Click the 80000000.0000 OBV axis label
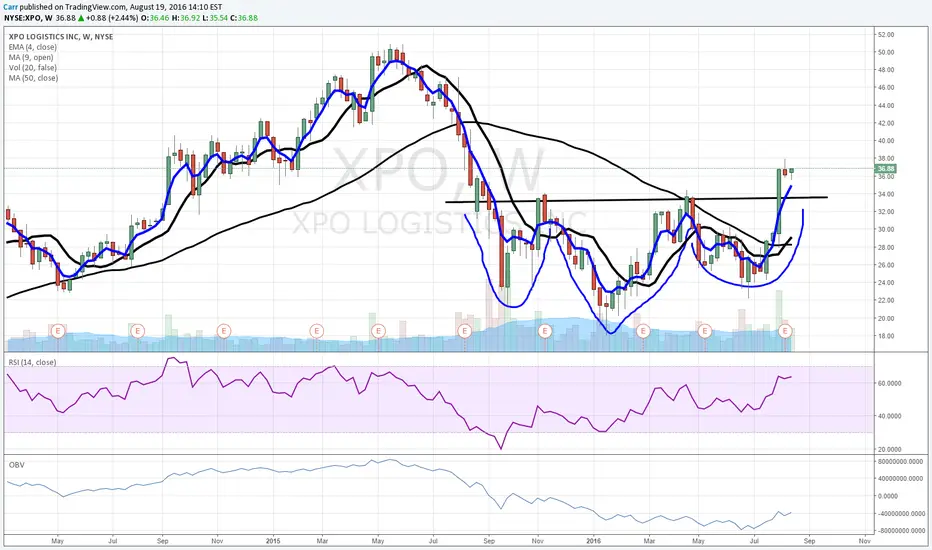Screen dimensions: 932x550 [x=900, y=461]
